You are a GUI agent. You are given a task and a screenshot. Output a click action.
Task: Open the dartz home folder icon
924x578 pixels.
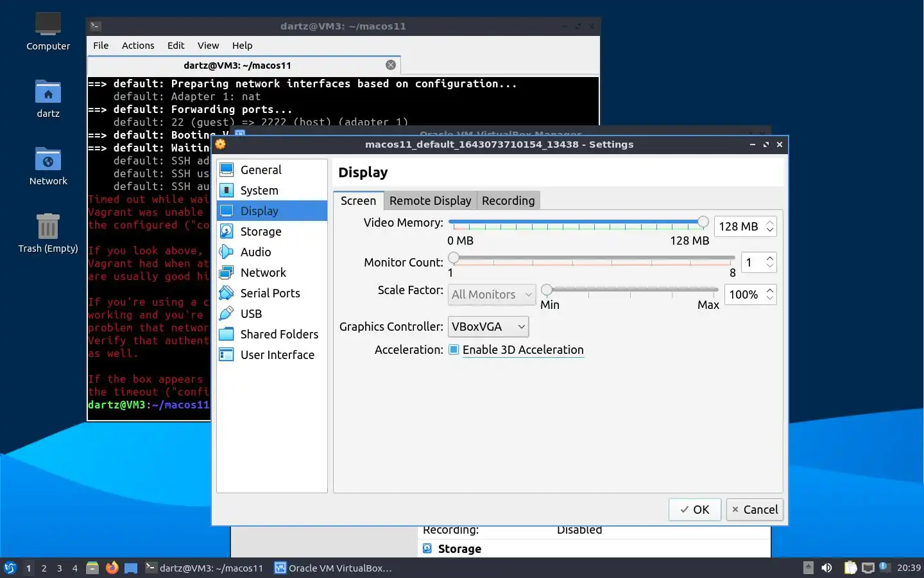click(48, 92)
